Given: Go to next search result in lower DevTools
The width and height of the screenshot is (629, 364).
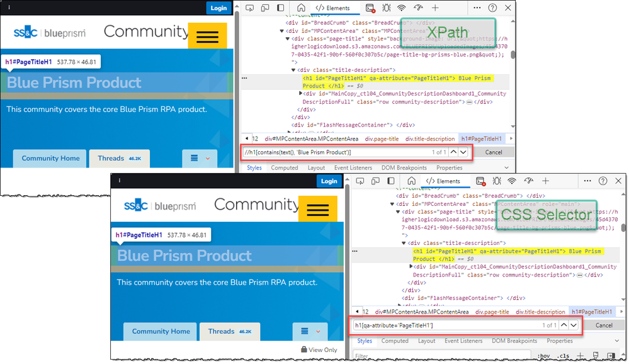Looking at the screenshot, I should click(574, 325).
